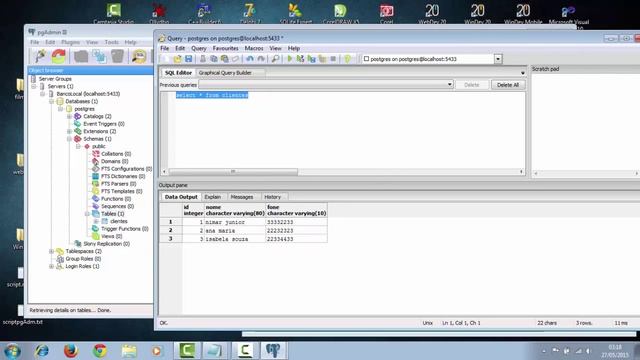Expand the Login Roles (1) tree node
This screenshot has height=360, width=640.
click(51, 266)
